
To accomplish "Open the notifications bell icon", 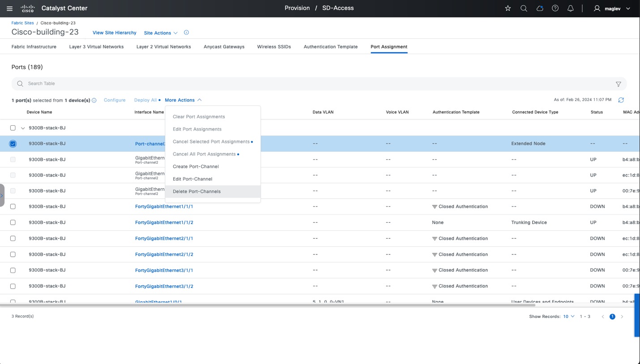I will (x=570, y=8).
